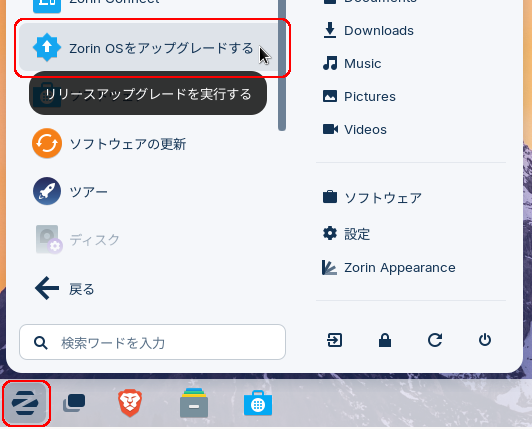Viewport: 532px width, 429px height.
Task: Open the window overview taskbar icon
Action: (74, 403)
